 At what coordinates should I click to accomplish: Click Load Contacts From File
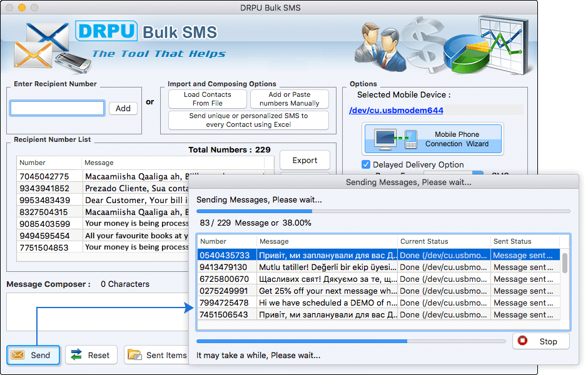click(x=208, y=99)
